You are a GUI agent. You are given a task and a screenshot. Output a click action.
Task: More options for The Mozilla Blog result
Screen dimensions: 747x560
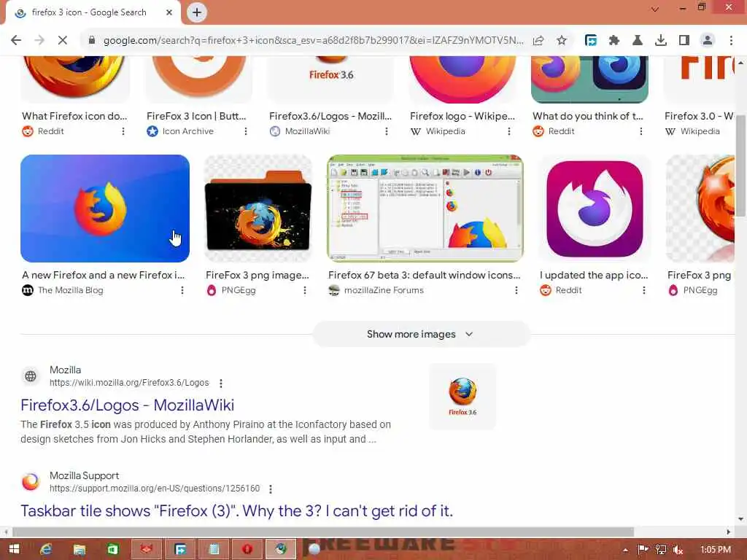[x=182, y=290]
